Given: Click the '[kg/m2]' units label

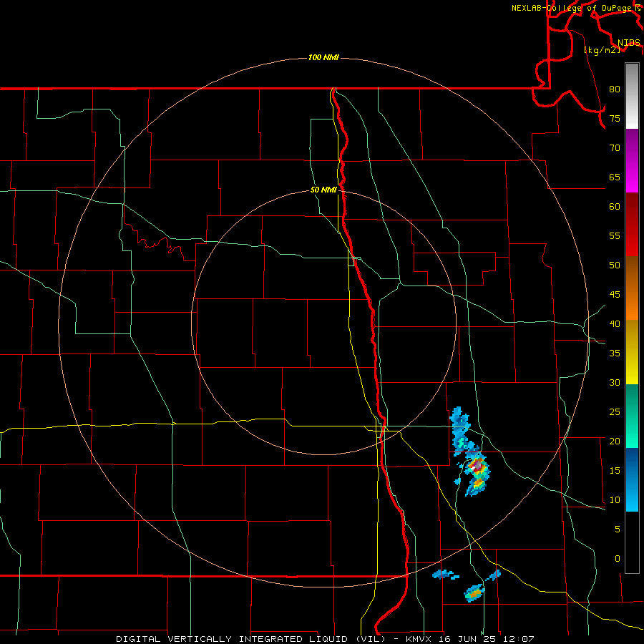Looking at the screenshot, I should tap(602, 50).
